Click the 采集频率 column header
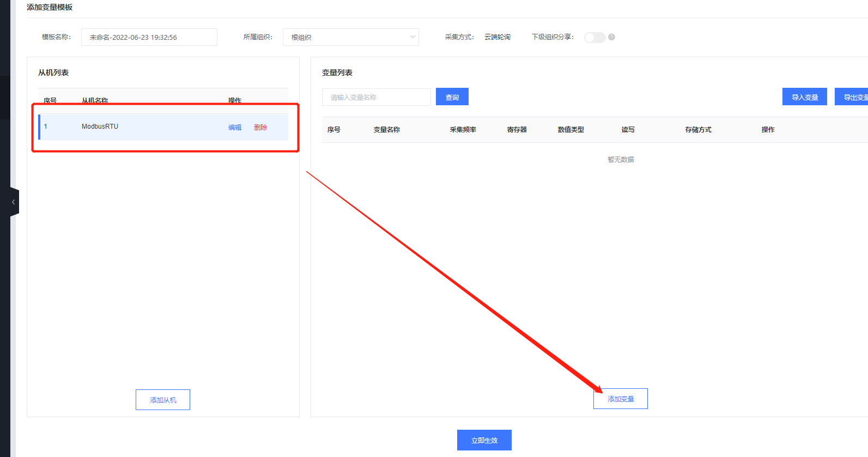868x457 pixels. point(463,130)
